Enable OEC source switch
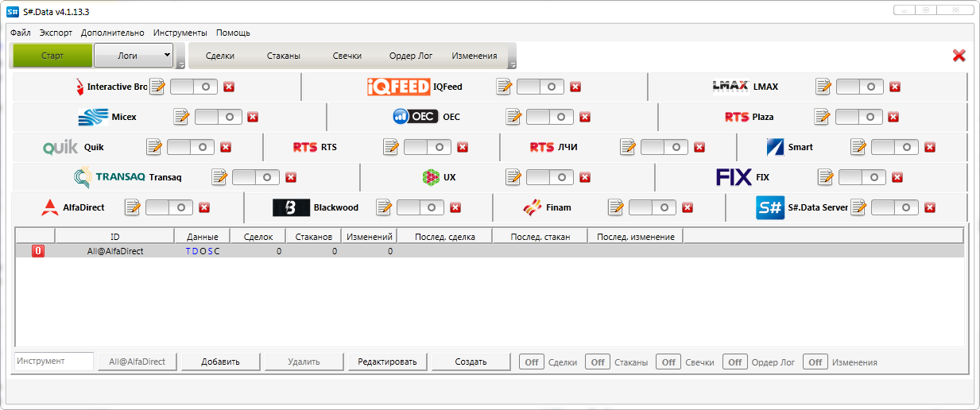 (x=550, y=117)
